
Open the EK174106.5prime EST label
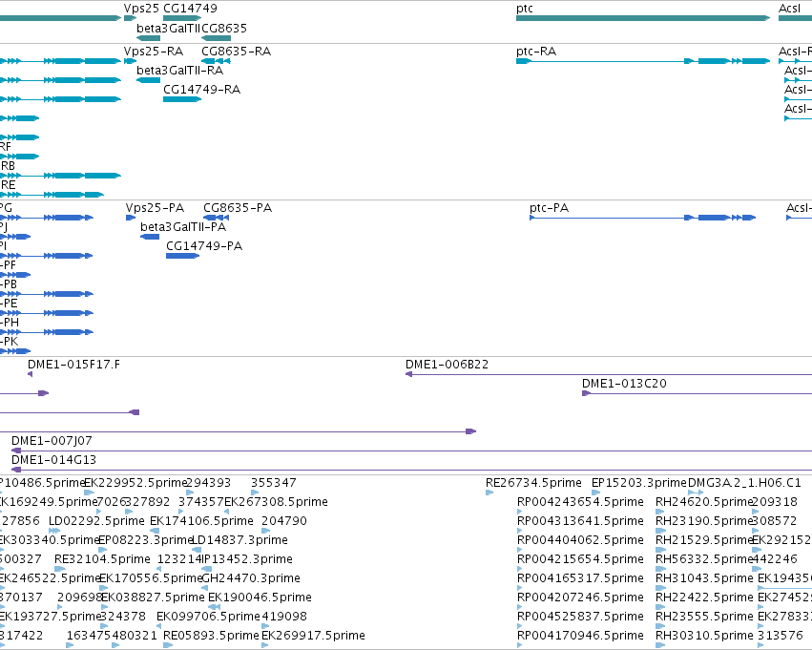(x=201, y=521)
